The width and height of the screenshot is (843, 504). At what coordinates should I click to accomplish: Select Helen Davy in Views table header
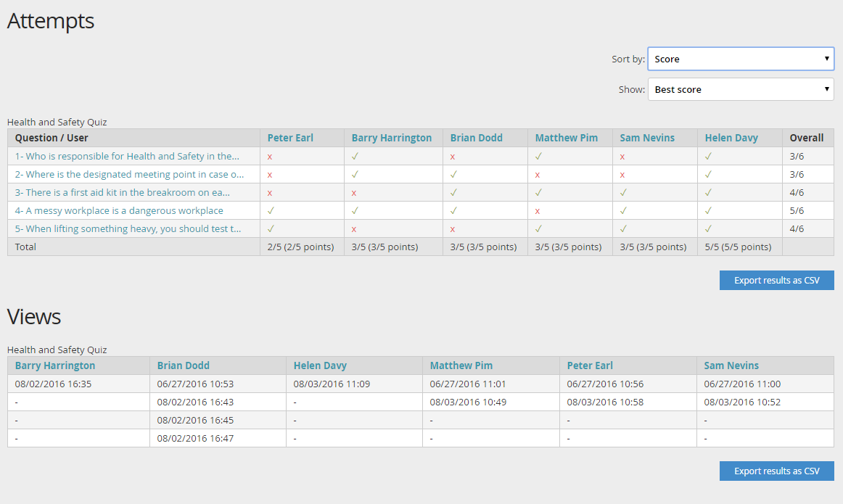click(x=320, y=365)
